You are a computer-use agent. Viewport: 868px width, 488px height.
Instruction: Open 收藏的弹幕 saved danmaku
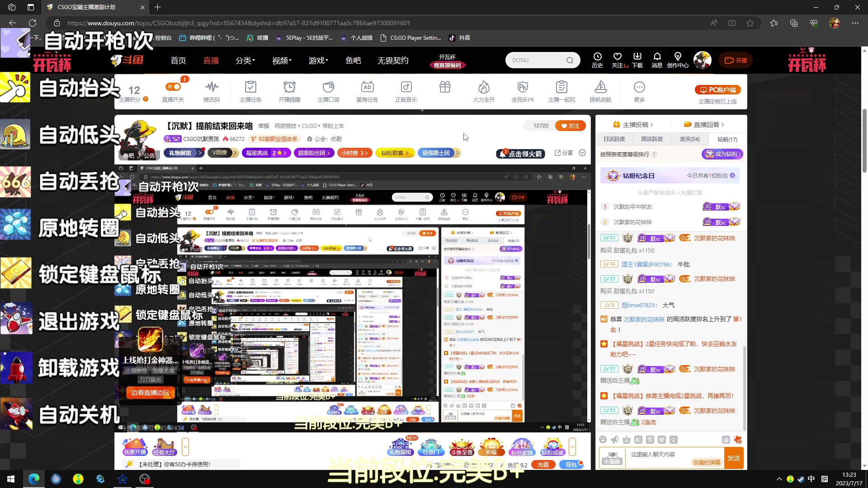[707, 462]
